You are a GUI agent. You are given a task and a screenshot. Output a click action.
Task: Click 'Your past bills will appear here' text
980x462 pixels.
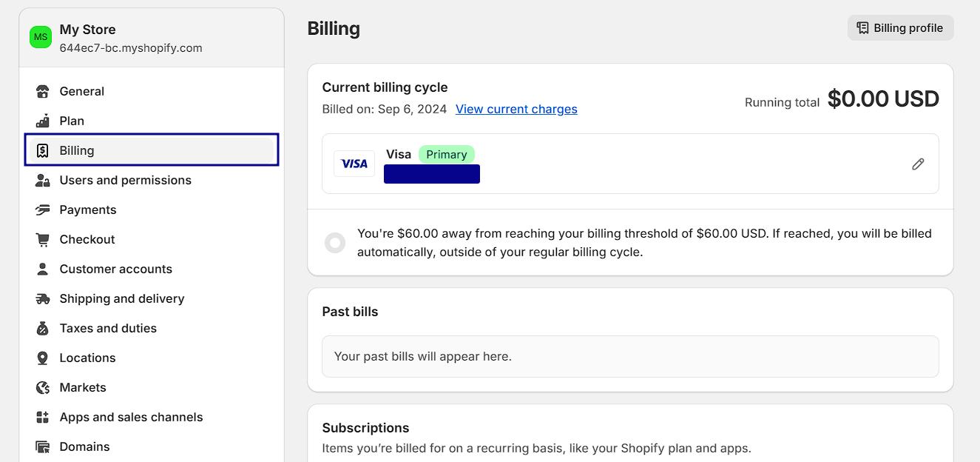tap(423, 356)
